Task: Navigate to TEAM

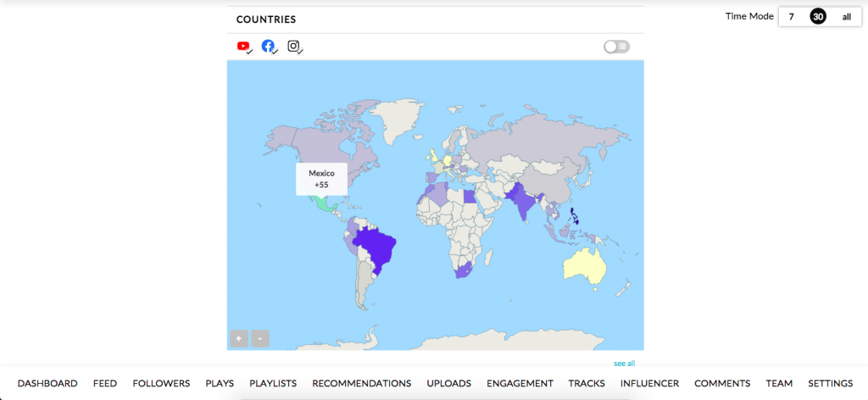Action: pos(779,383)
